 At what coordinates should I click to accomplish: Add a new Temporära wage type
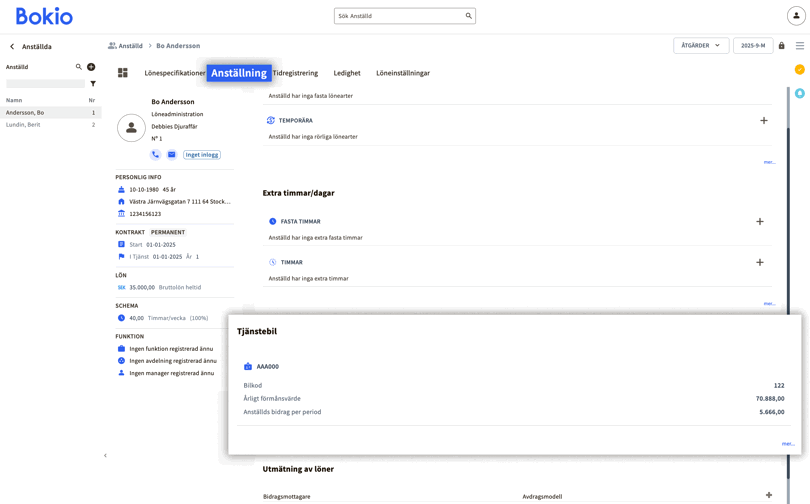click(763, 121)
